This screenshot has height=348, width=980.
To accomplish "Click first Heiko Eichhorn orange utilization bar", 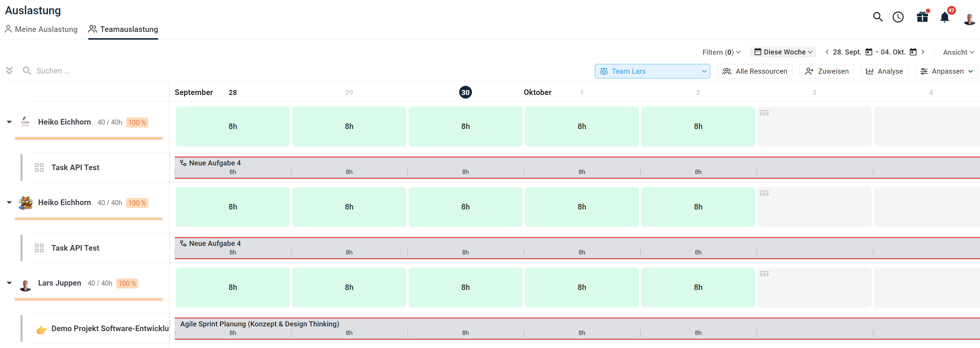I will click(89, 138).
